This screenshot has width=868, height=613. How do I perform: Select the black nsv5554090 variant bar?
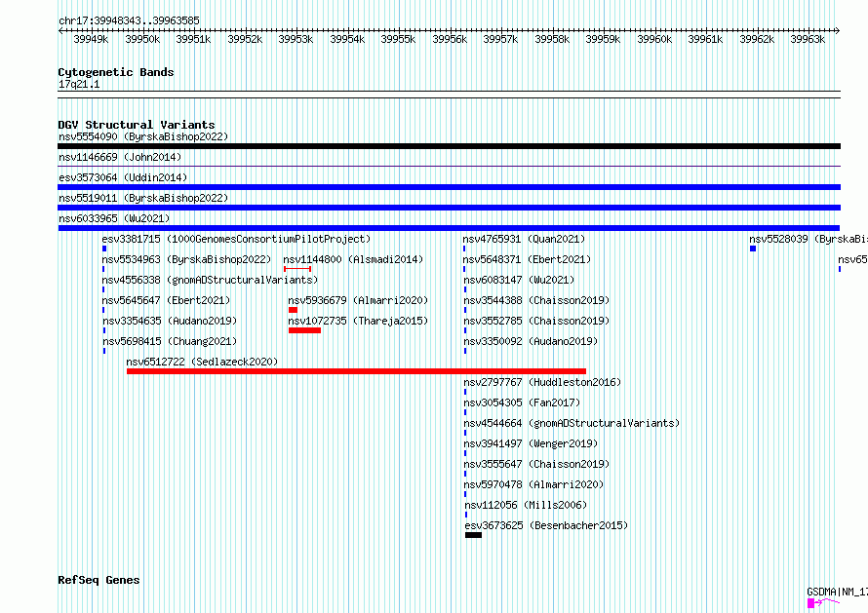tap(449, 146)
